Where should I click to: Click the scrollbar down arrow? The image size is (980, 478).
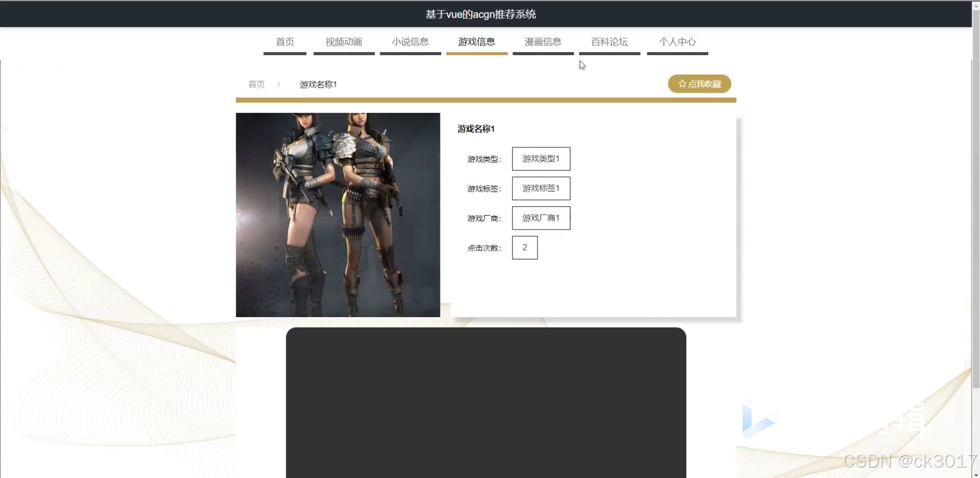976,474
